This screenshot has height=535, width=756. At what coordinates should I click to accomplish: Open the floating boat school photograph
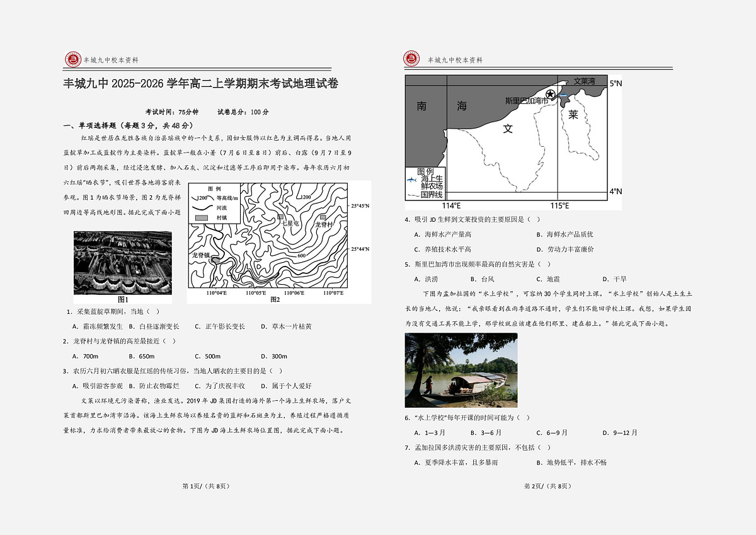tap(461, 370)
